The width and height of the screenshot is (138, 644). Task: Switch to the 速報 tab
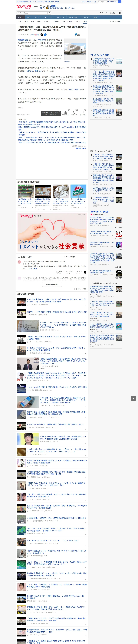tap(28, 17)
